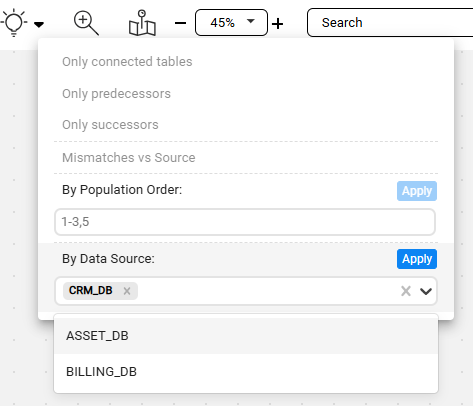Open the 45% zoom level dropdown
The image size is (473, 406).
tap(231, 23)
